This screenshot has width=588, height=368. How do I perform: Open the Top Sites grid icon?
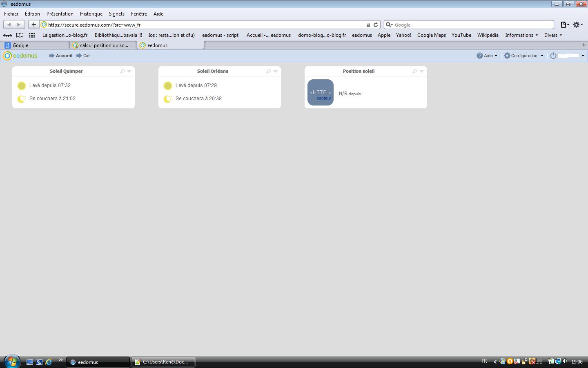pyautogui.click(x=32, y=35)
